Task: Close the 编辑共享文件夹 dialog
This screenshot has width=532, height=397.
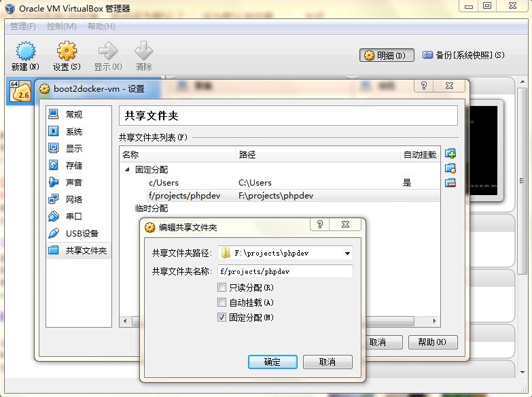Action: (345, 224)
